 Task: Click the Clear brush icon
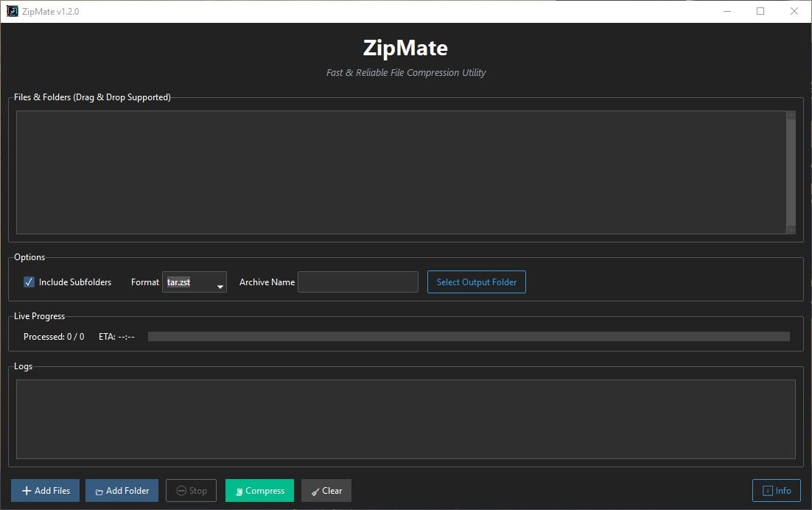pos(315,490)
